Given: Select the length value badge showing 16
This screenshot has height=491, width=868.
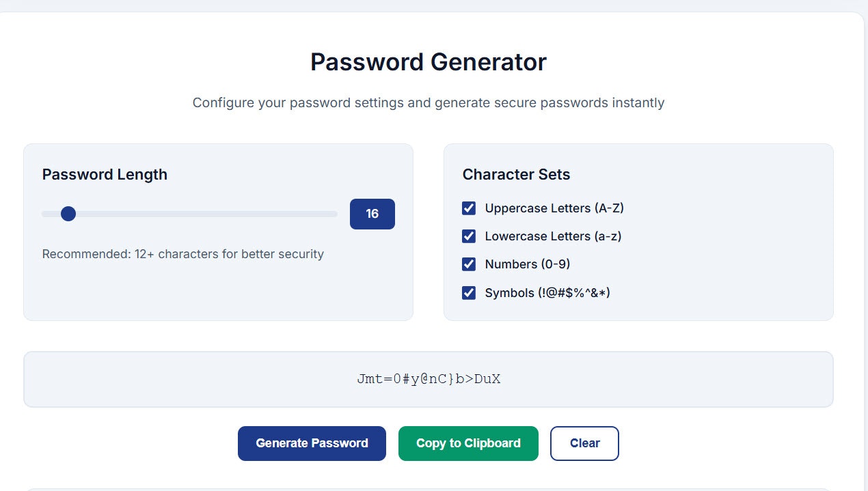Looking at the screenshot, I should [x=372, y=214].
